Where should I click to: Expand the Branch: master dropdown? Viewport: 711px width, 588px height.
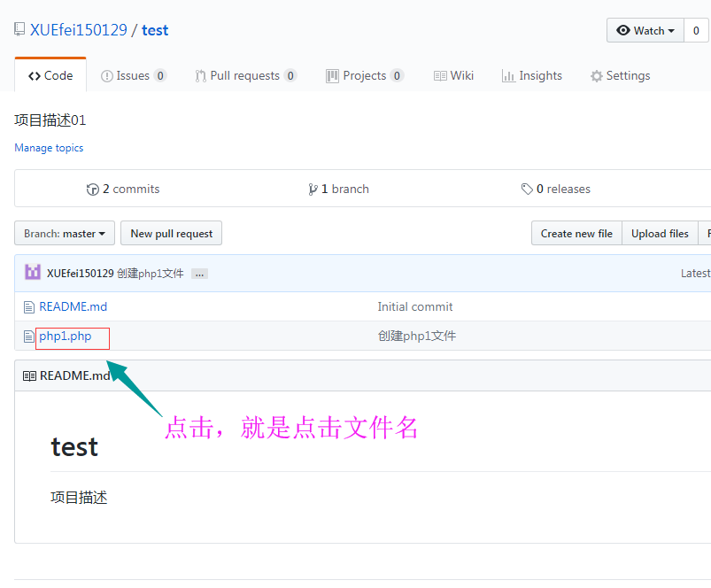[x=65, y=234]
